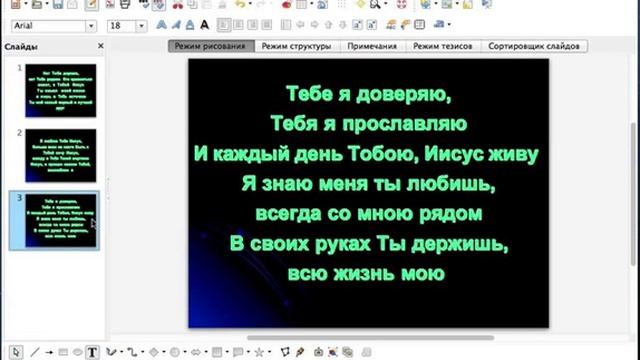Expand the Curve tool dropdown arrow

point(121,352)
